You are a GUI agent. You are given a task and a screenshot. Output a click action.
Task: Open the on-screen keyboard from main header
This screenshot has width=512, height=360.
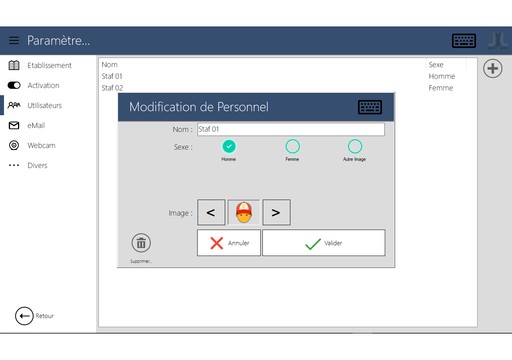coord(464,41)
